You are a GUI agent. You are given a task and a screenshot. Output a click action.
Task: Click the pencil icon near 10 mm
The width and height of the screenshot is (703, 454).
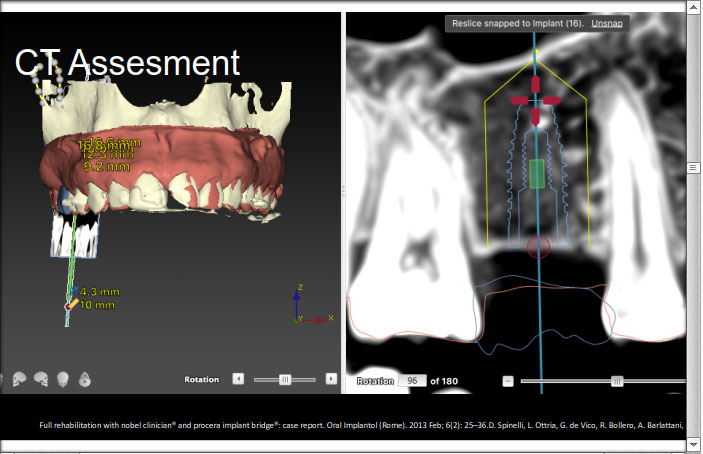pyautogui.click(x=72, y=305)
